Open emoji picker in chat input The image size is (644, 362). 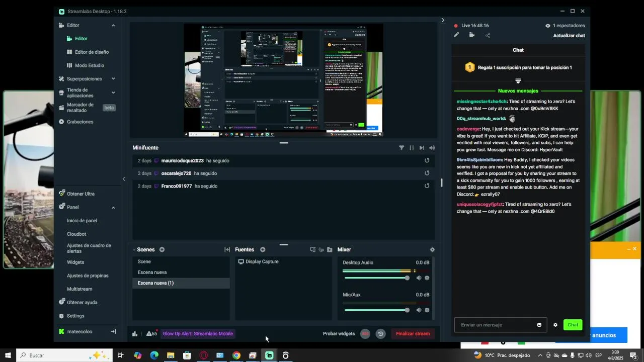[539, 325]
